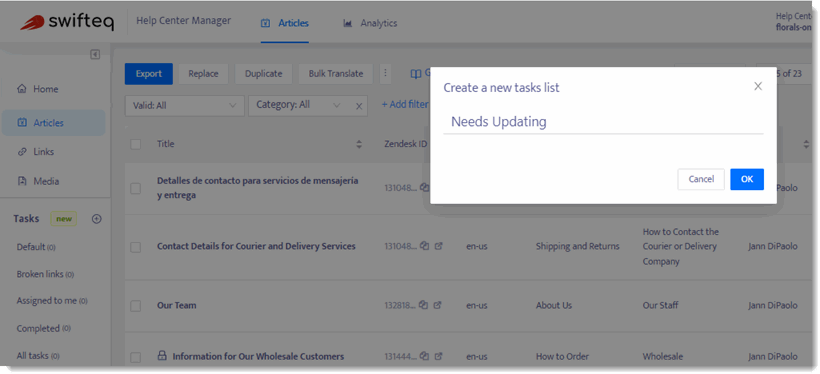Toggle the select-all checkbox in table header

pos(136,144)
